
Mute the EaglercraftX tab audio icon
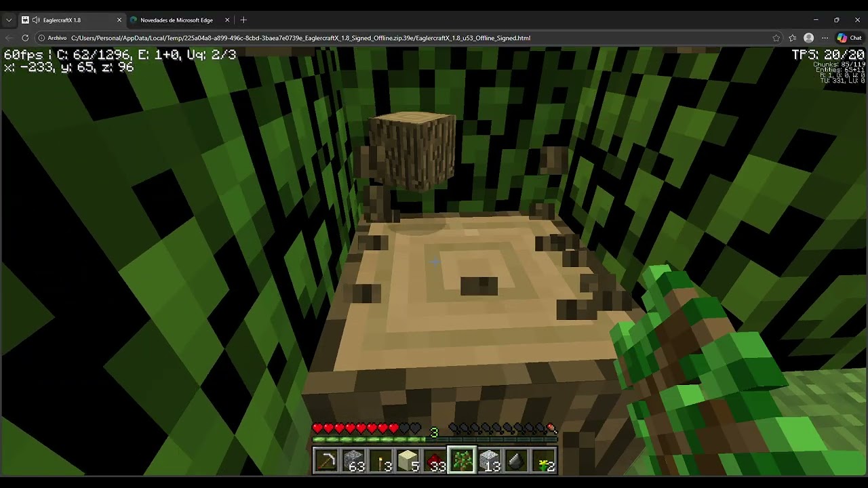[36, 20]
